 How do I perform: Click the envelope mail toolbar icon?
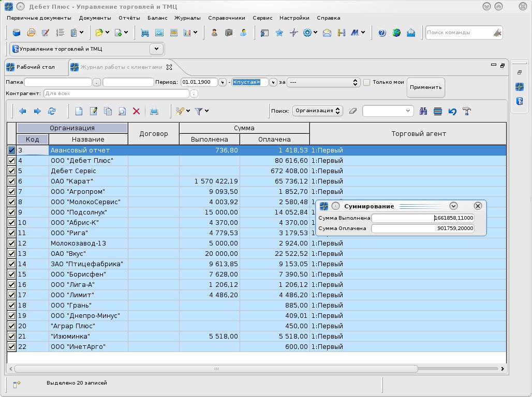327,33
